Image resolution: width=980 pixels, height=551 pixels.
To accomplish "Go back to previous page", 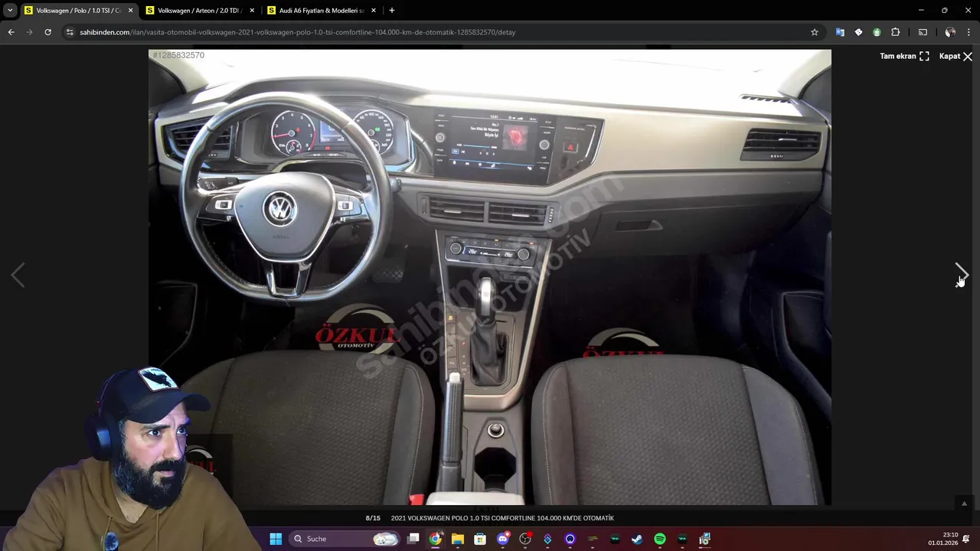I will pos(11,32).
